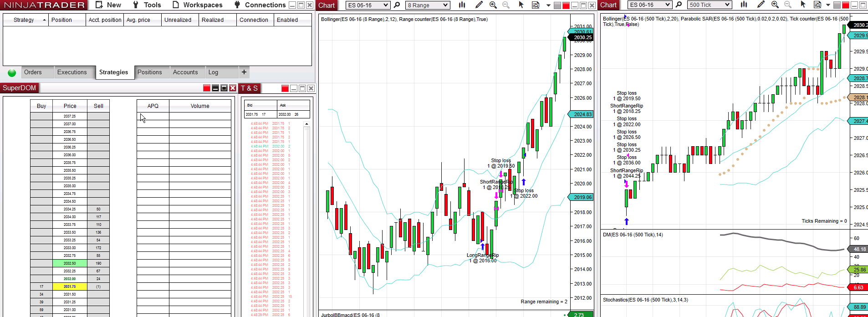Click red link button in 500 Tick chart
The height and width of the screenshot is (317, 868).
click(846, 5)
